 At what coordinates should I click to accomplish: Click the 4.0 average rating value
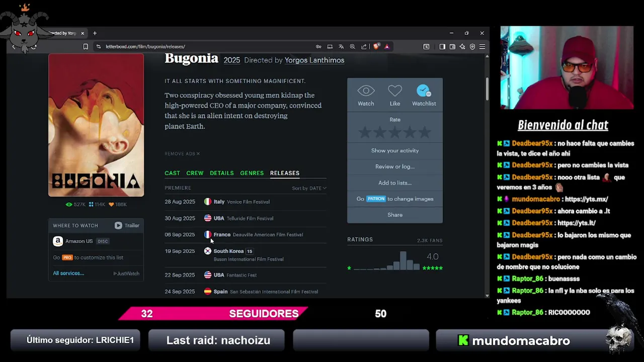(433, 256)
